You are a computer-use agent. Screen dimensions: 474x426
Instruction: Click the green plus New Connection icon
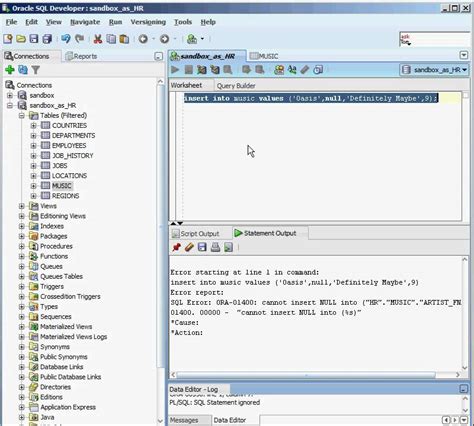10,70
